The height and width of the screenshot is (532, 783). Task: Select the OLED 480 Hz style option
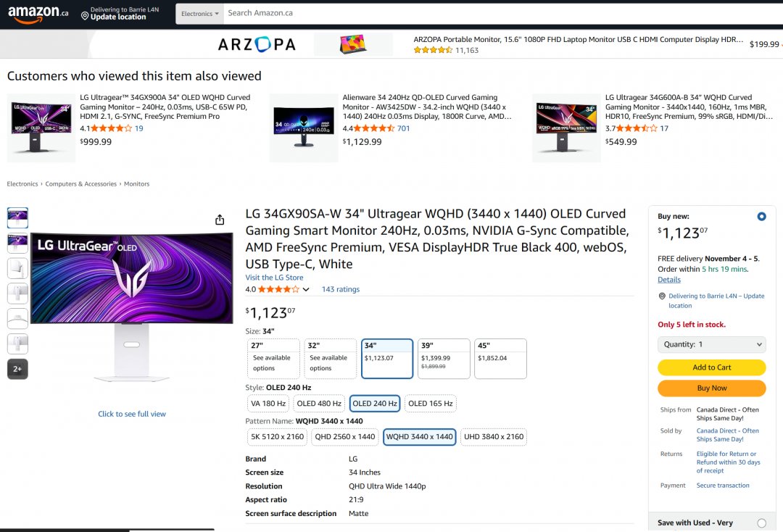(319, 403)
